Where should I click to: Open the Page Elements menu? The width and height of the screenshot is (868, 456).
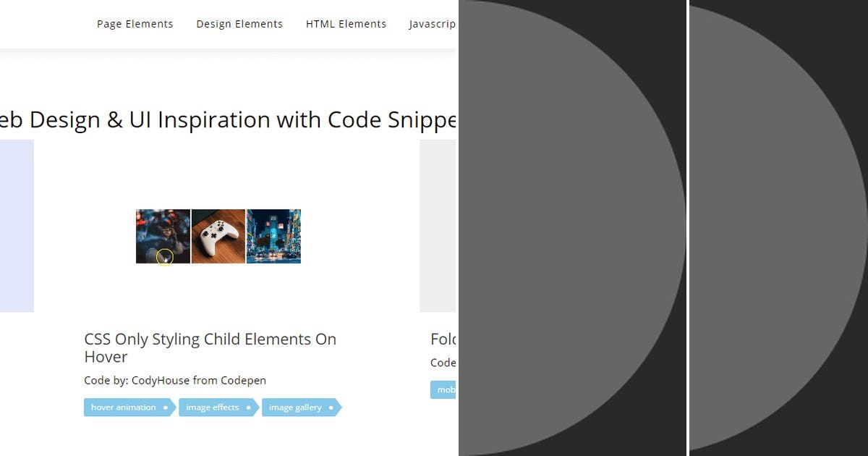coord(135,24)
